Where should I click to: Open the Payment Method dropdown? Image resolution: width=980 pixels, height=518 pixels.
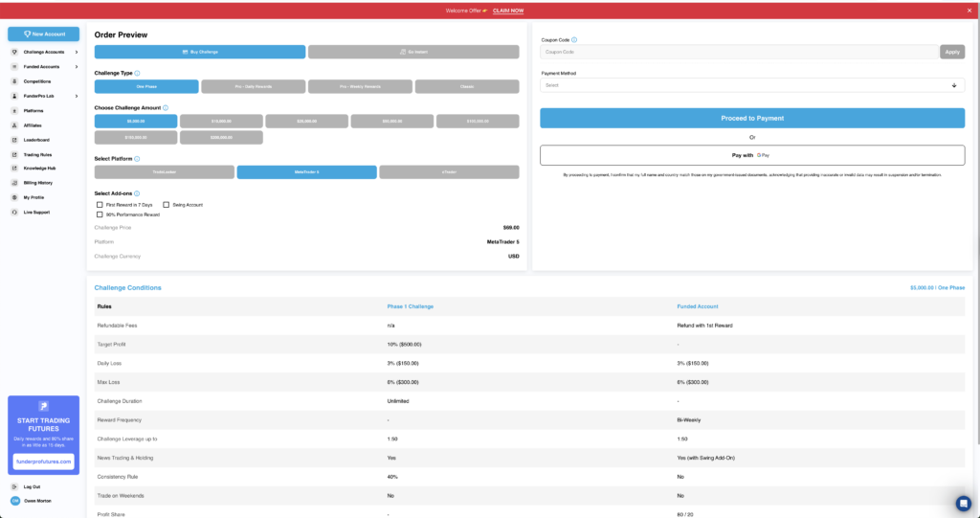coord(752,85)
